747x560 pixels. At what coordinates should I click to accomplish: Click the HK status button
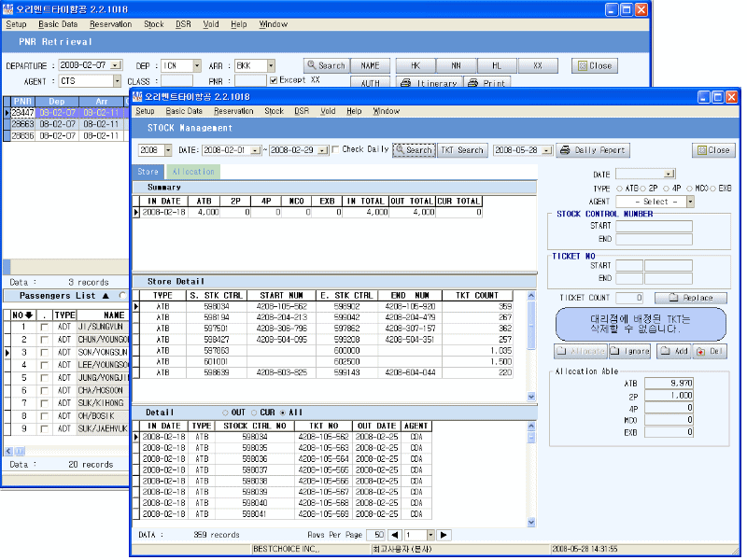416,65
